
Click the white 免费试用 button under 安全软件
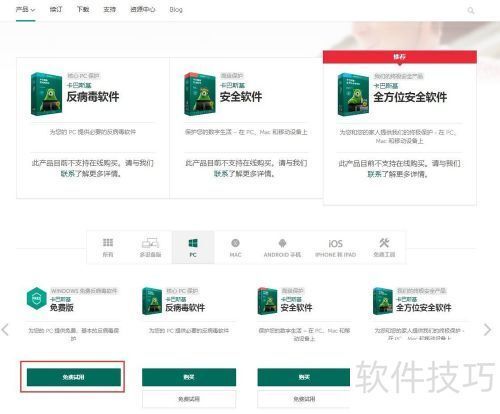click(304, 399)
